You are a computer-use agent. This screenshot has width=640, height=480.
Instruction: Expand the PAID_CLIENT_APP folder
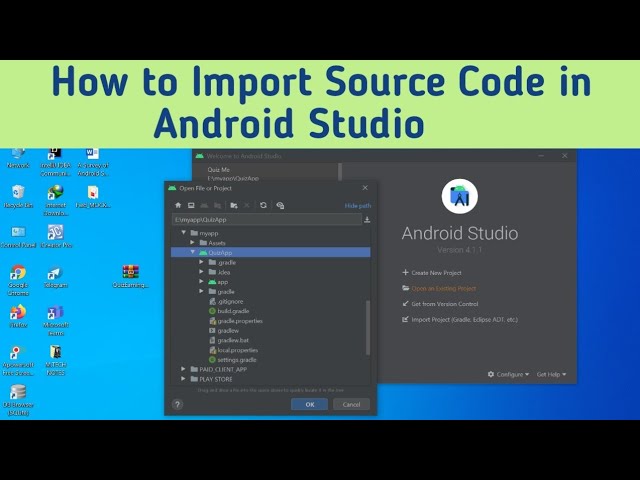tap(183, 369)
